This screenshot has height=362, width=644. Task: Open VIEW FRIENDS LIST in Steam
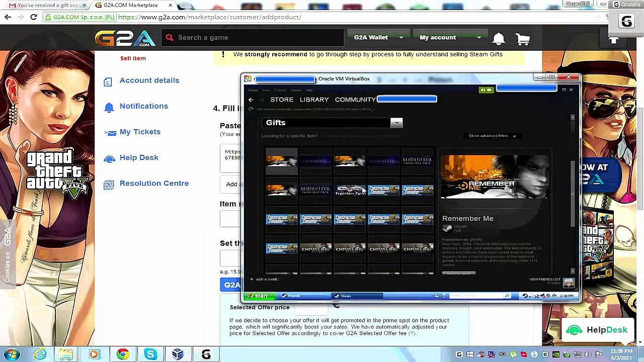544,280
